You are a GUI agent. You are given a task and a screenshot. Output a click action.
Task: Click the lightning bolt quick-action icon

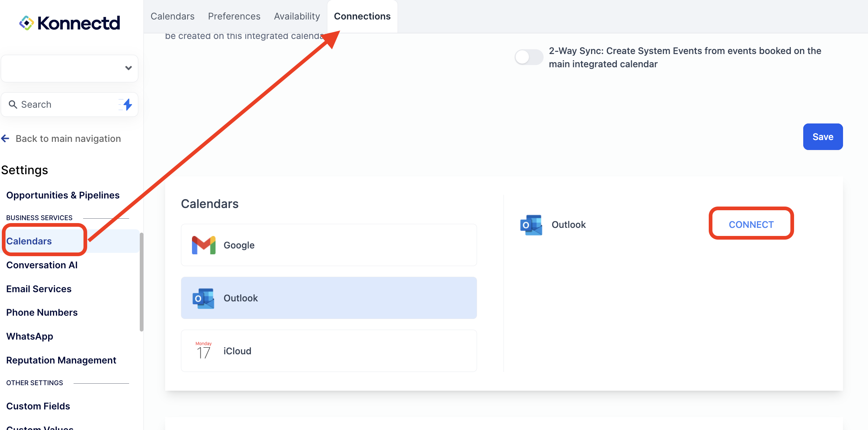pos(127,105)
